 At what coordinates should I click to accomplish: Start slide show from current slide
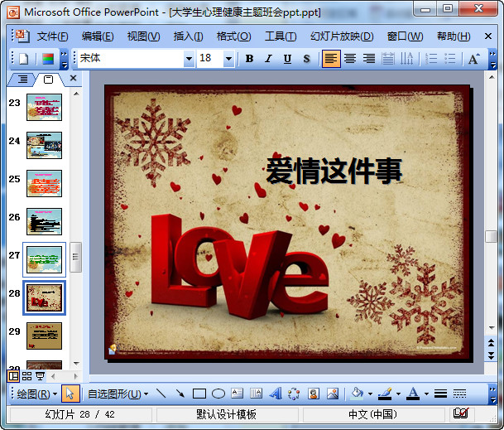41,376
